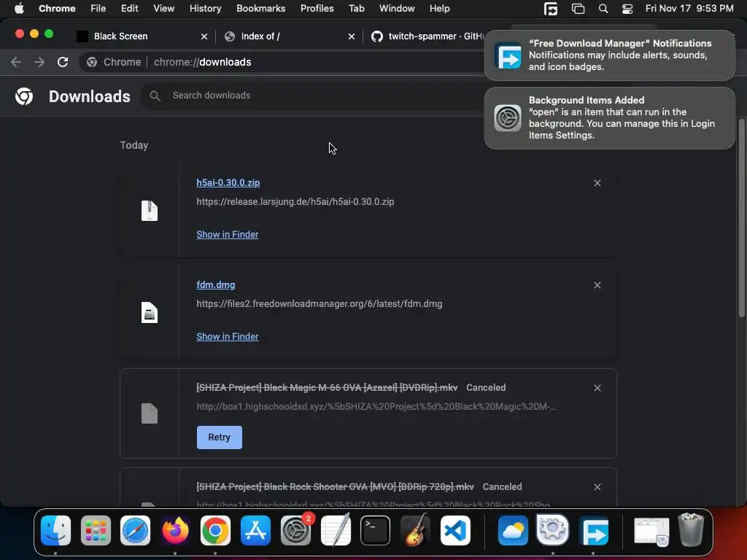Click the date and time in menu bar
The width and height of the screenshot is (747, 560).
point(689,8)
